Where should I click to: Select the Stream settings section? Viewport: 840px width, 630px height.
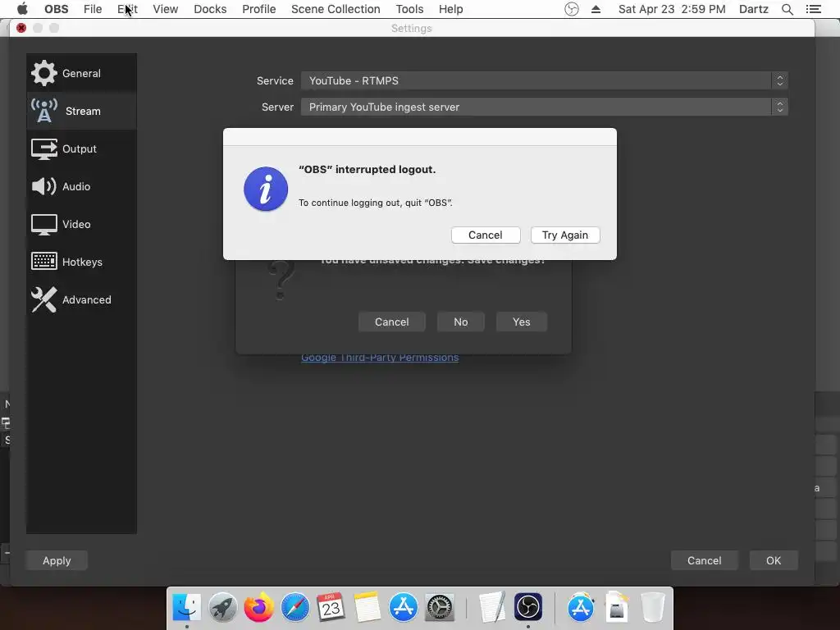coord(81,111)
